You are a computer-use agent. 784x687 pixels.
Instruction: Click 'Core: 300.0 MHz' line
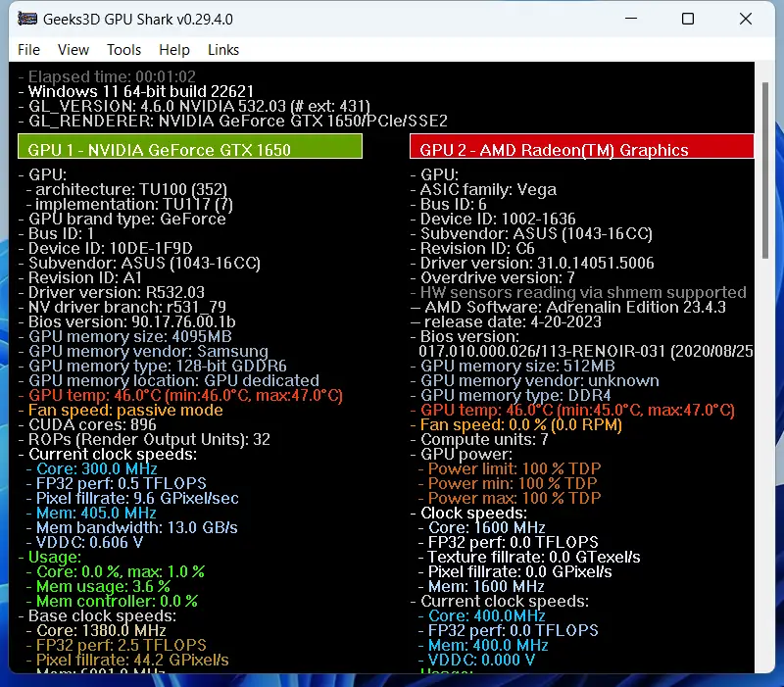[92, 469]
